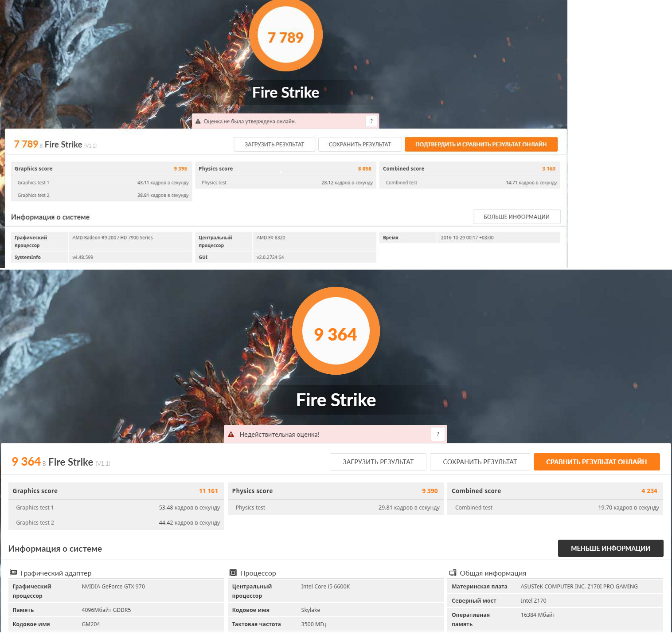The height and width of the screenshot is (635, 672).
Task: Click 'NVIDIA GeForce GTX 970' value
Action: [113, 586]
